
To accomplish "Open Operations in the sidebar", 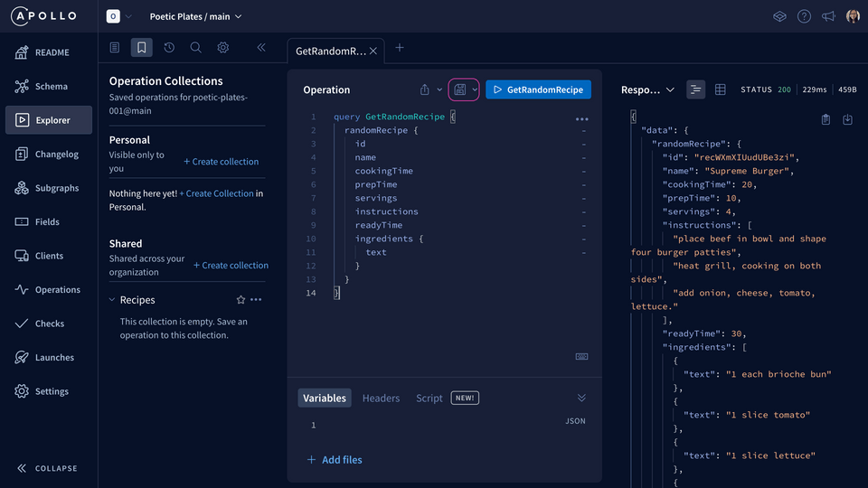I will [49, 289].
